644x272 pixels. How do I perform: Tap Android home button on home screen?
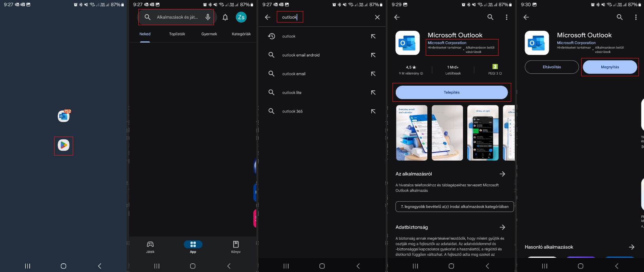pyautogui.click(x=63, y=266)
